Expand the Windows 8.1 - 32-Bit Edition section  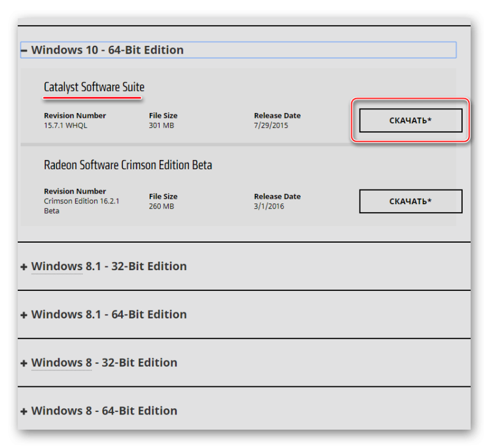103,266
